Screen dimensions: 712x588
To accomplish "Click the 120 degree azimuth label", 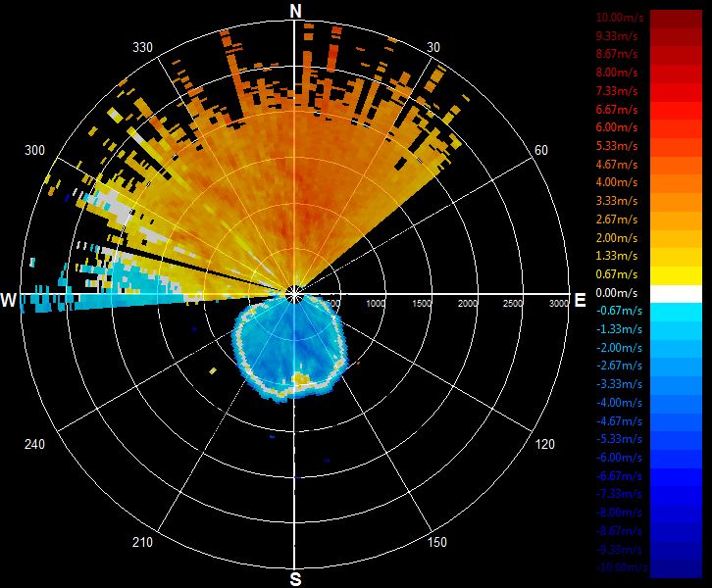I will (x=545, y=444).
